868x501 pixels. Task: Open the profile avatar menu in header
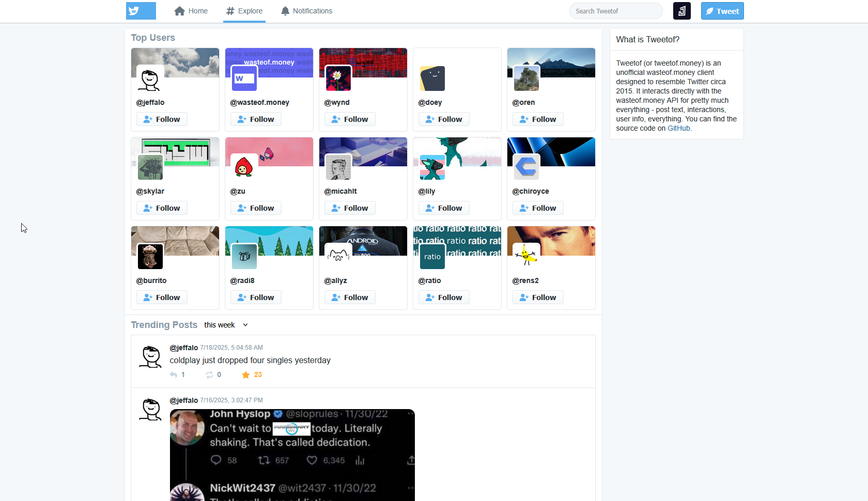coord(682,11)
